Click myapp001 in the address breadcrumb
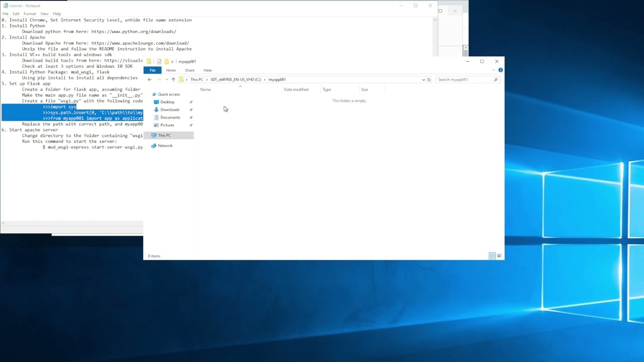This screenshot has height=362, width=644. [x=277, y=79]
